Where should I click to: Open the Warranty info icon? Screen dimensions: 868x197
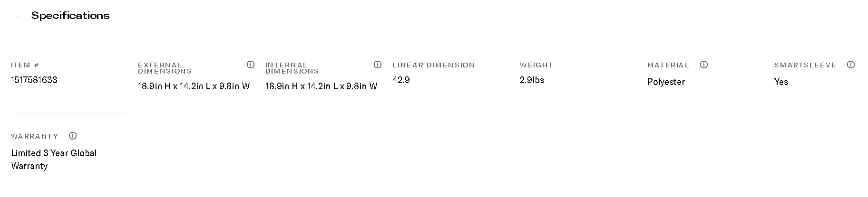[73, 136]
